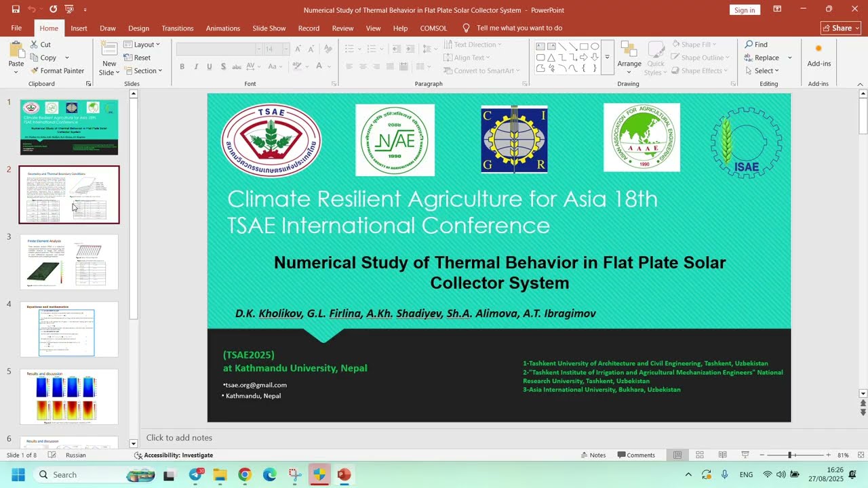Open the font name combo box
Screen dimensions: 868x488
(x=219, y=49)
